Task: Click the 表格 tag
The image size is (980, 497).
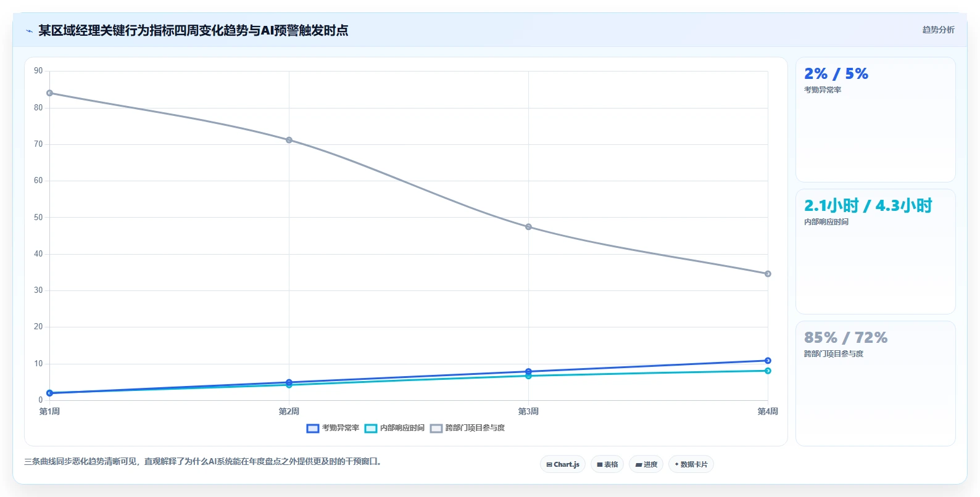Action: [x=607, y=464]
